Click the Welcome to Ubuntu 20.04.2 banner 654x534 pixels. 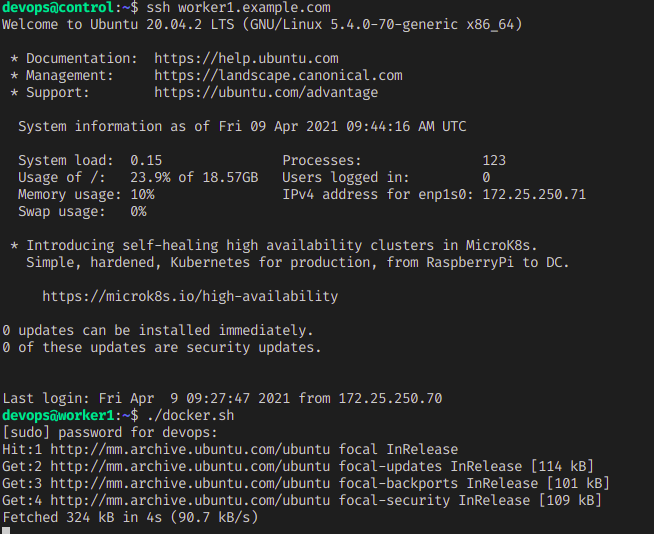[262, 25]
